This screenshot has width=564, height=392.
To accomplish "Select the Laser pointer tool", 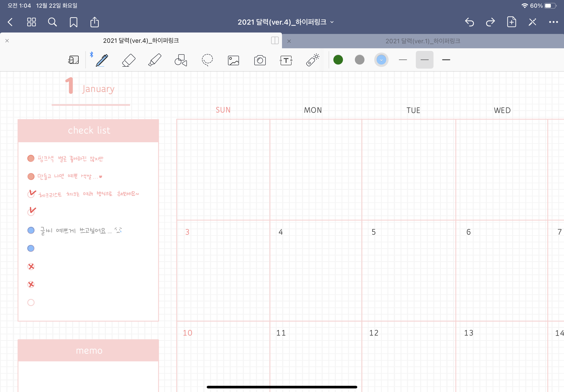I will pos(313,60).
